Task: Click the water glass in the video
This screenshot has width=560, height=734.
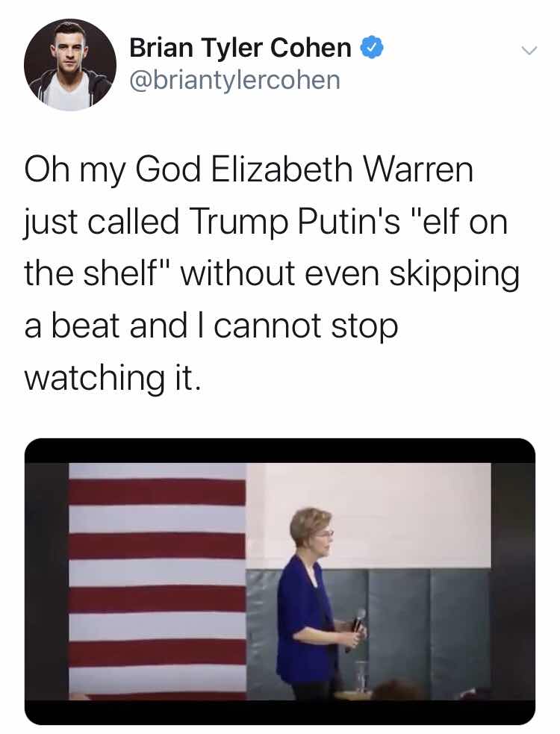Action: click(x=361, y=677)
